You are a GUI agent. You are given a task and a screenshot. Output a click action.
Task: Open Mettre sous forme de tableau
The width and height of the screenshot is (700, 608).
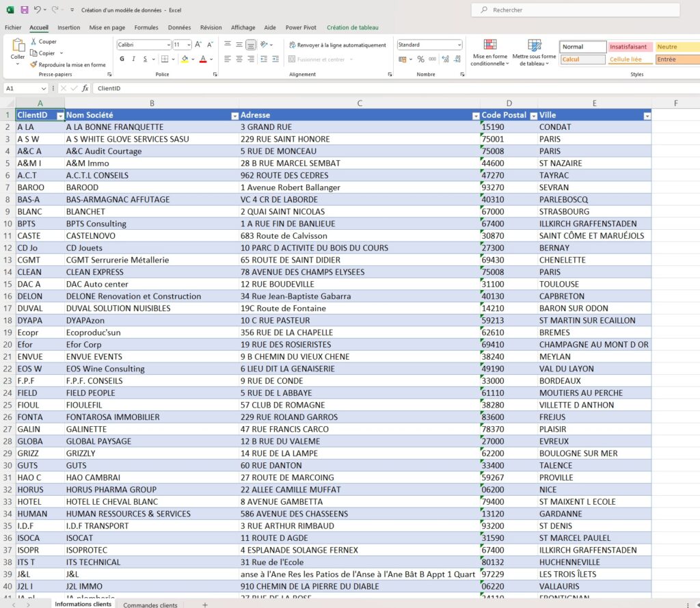(534, 52)
